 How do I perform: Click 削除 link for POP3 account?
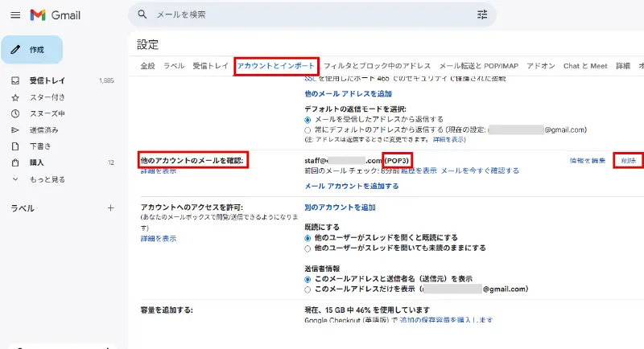coord(628,161)
